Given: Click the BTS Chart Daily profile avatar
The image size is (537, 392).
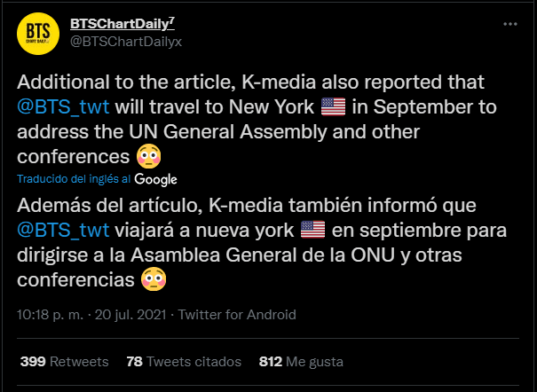Looking at the screenshot, I should 36,33.
